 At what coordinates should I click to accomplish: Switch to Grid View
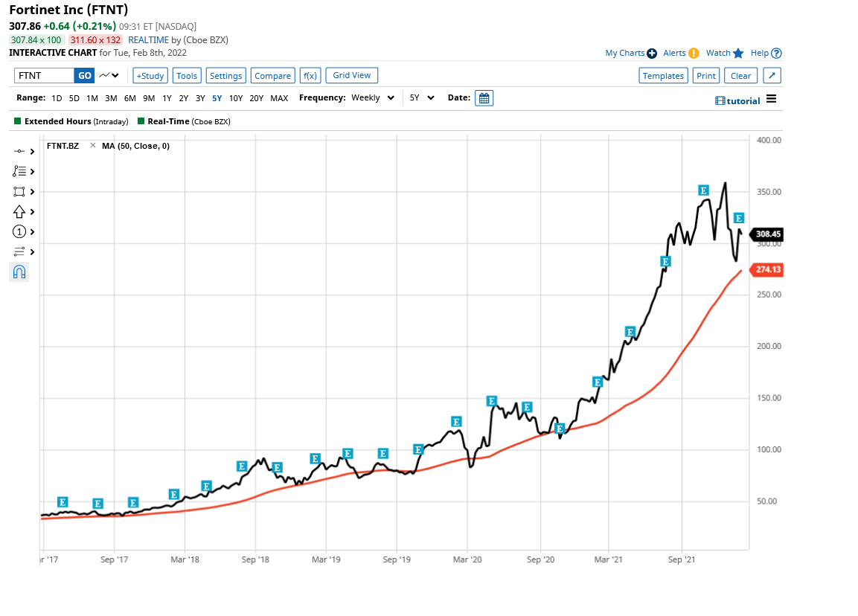point(352,75)
